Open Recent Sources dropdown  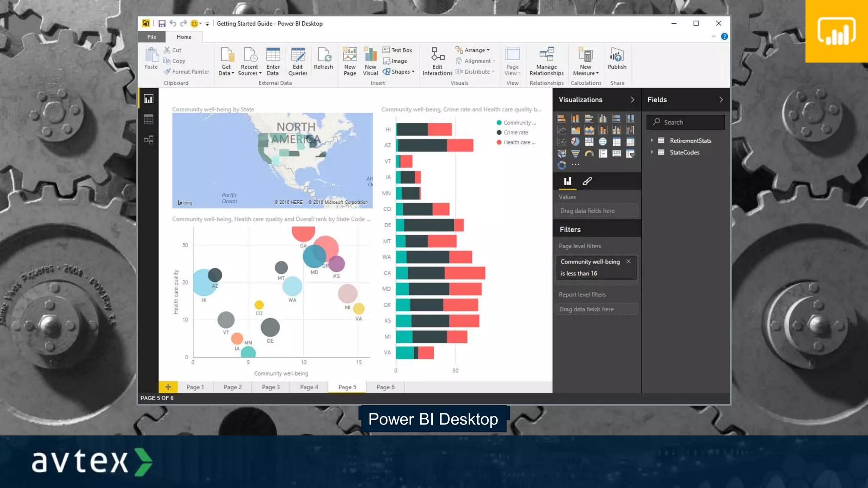pos(250,61)
